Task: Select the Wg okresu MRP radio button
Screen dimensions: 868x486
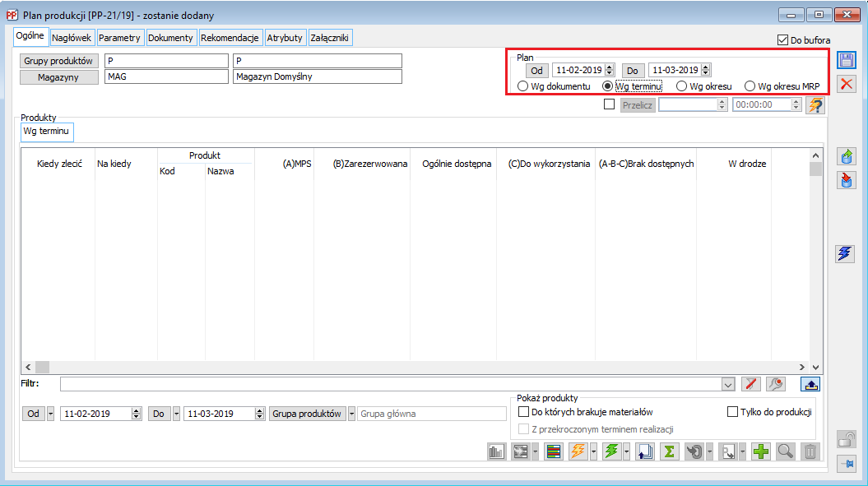Action: [x=750, y=86]
